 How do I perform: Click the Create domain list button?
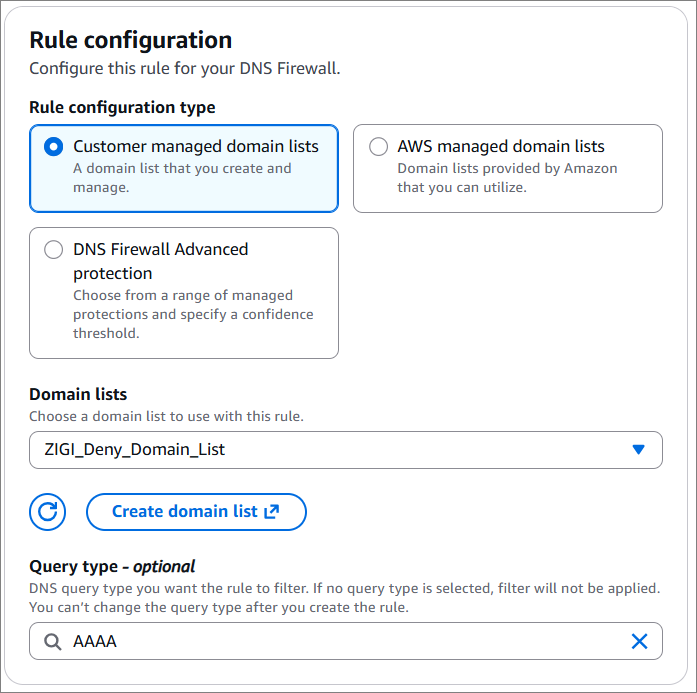coord(196,512)
